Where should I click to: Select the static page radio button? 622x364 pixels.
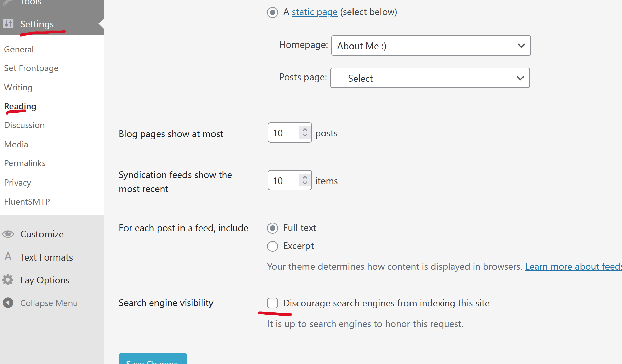pyautogui.click(x=273, y=12)
